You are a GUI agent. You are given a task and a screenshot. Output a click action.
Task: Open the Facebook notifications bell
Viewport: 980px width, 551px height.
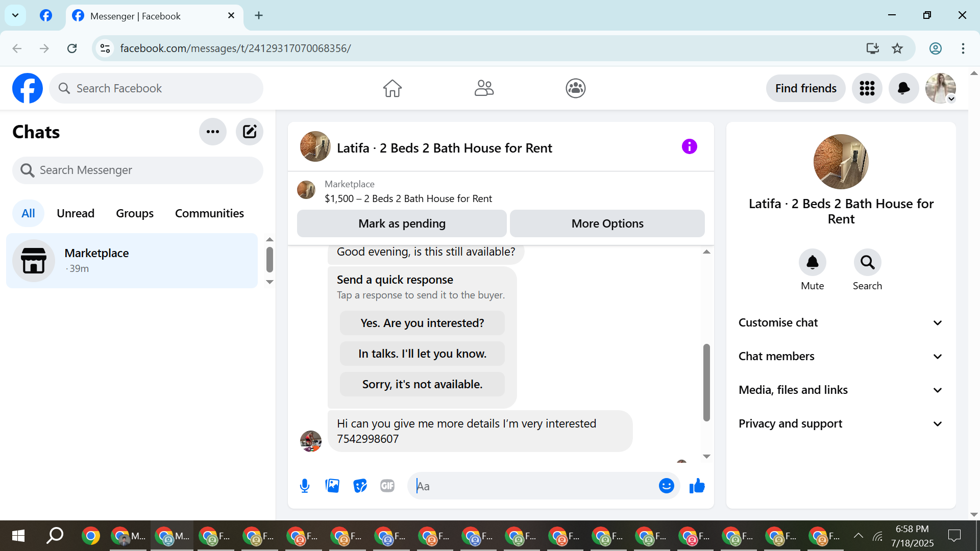903,88
